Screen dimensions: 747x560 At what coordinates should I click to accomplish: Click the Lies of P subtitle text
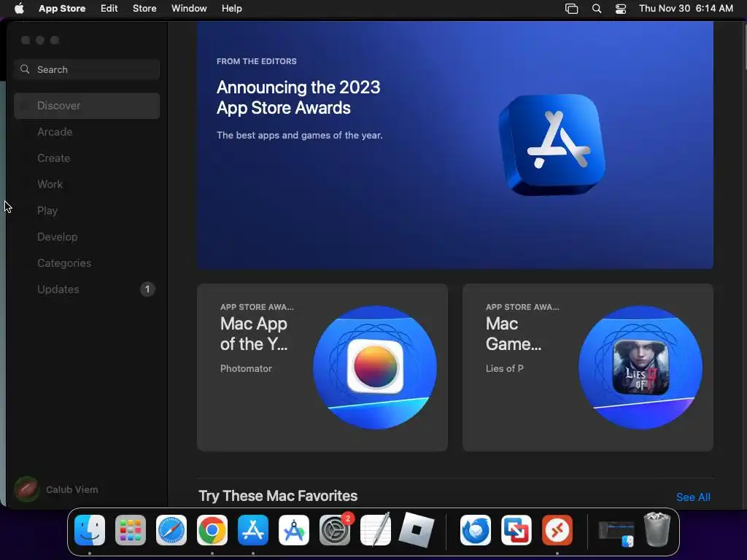(505, 368)
